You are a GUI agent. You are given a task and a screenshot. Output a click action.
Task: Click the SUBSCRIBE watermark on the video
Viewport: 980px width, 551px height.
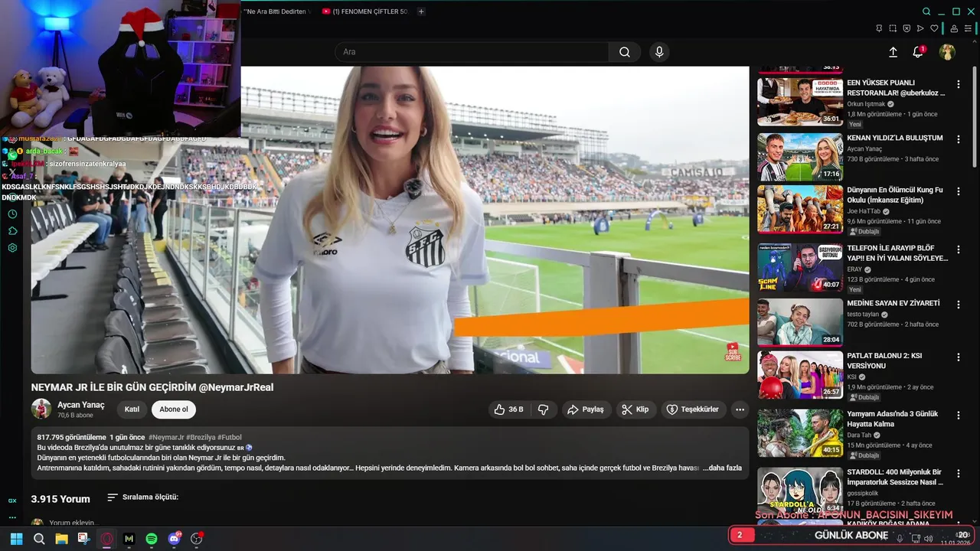click(733, 352)
